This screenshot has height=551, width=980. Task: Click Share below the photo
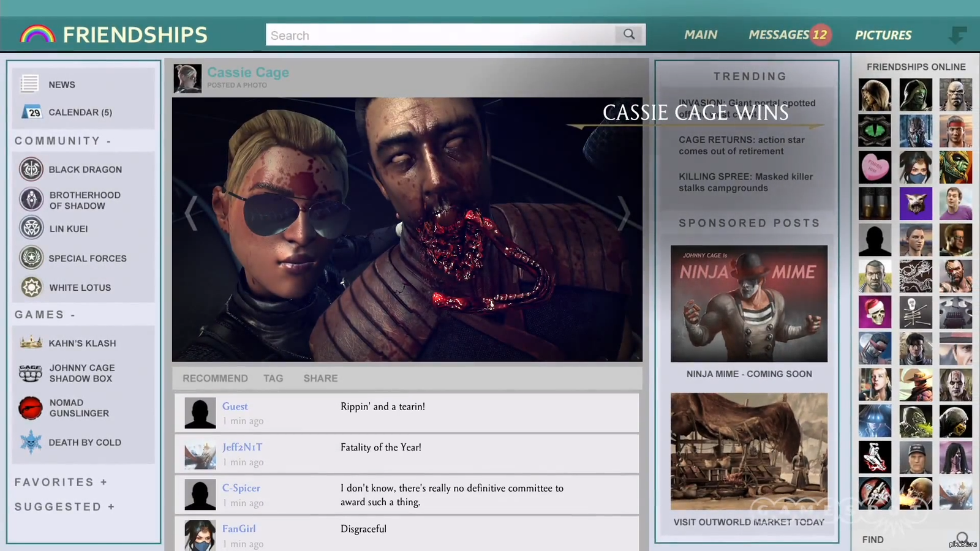coord(320,378)
